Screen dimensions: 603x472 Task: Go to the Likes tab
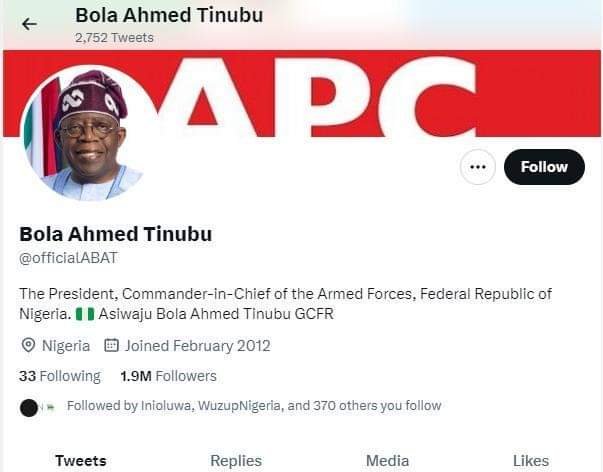click(x=531, y=461)
